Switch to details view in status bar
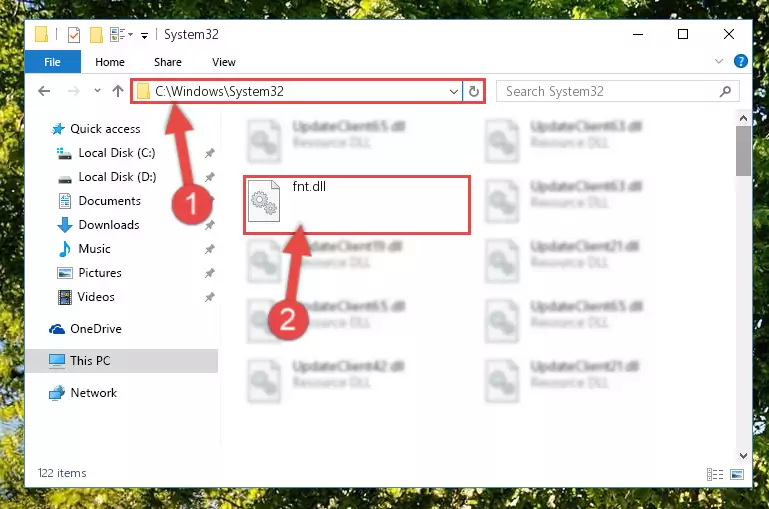The width and height of the screenshot is (769, 509). [715, 474]
